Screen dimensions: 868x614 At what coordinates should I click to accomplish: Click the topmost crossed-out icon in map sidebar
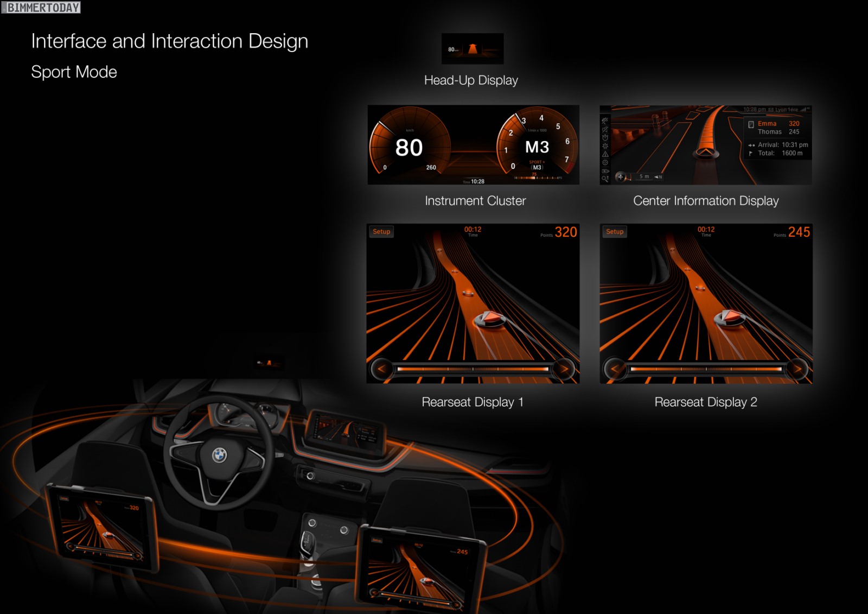coord(605,121)
